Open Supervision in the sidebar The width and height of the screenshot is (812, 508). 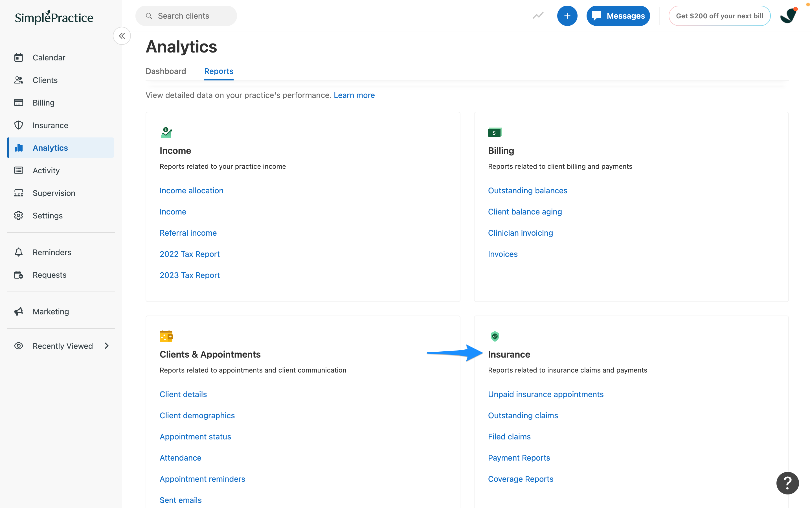coord(60,193)
